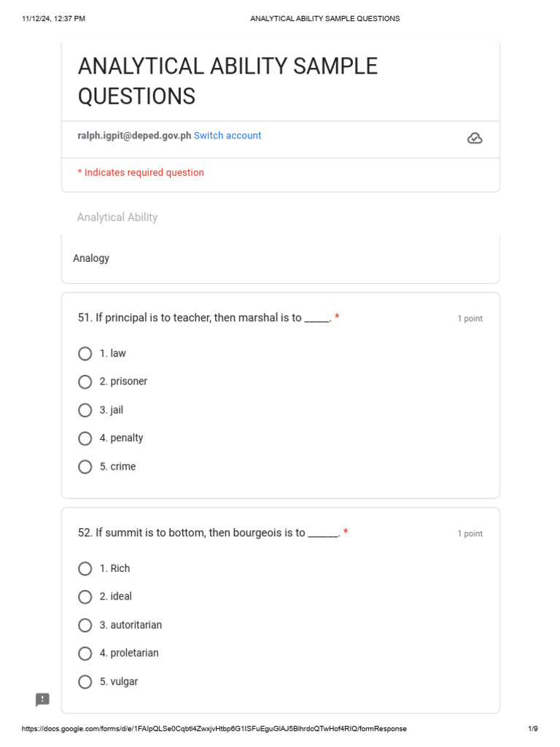This screenshot has width=560, height=747.
Task: Select "4. proletarian" as the answer
Action: tap(85, 654)
